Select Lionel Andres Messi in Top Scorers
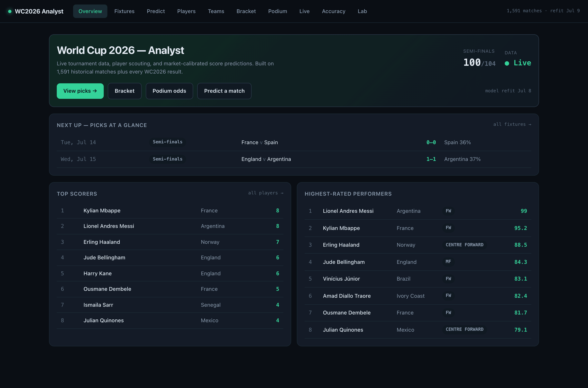 pyautogui.click(x=170, y=226)
